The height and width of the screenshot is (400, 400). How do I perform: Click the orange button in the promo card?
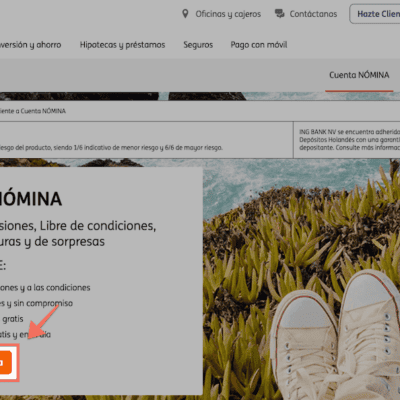click(x=6, y=362)
